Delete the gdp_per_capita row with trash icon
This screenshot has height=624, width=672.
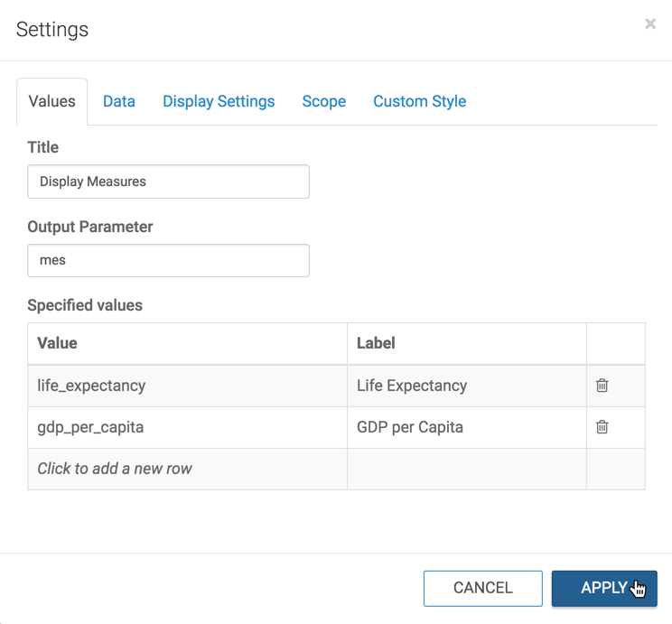pos(602,427)
